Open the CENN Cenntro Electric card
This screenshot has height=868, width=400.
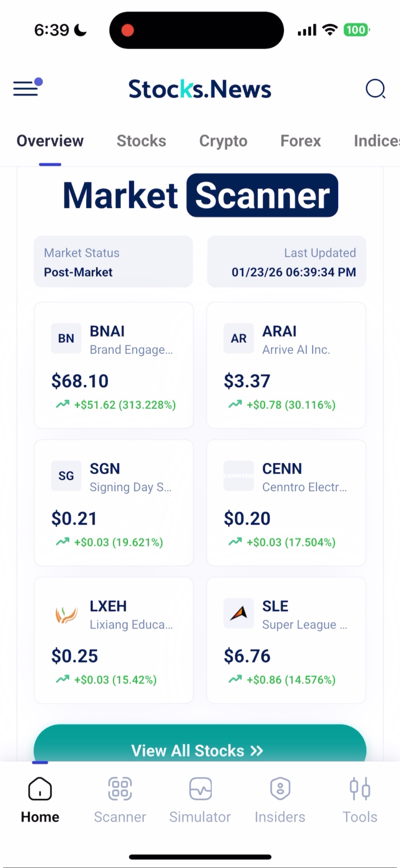point(286,503)
